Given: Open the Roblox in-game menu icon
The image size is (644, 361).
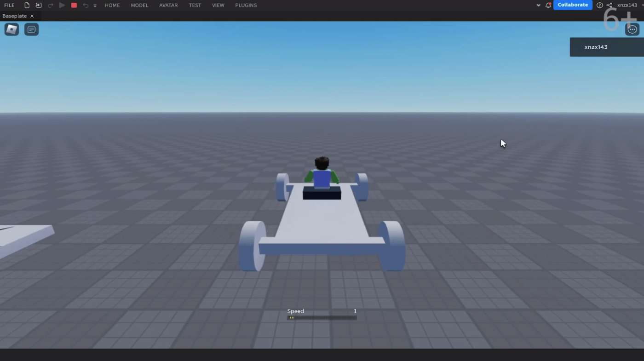Looking at the screenshot, I should pos(11,29).
